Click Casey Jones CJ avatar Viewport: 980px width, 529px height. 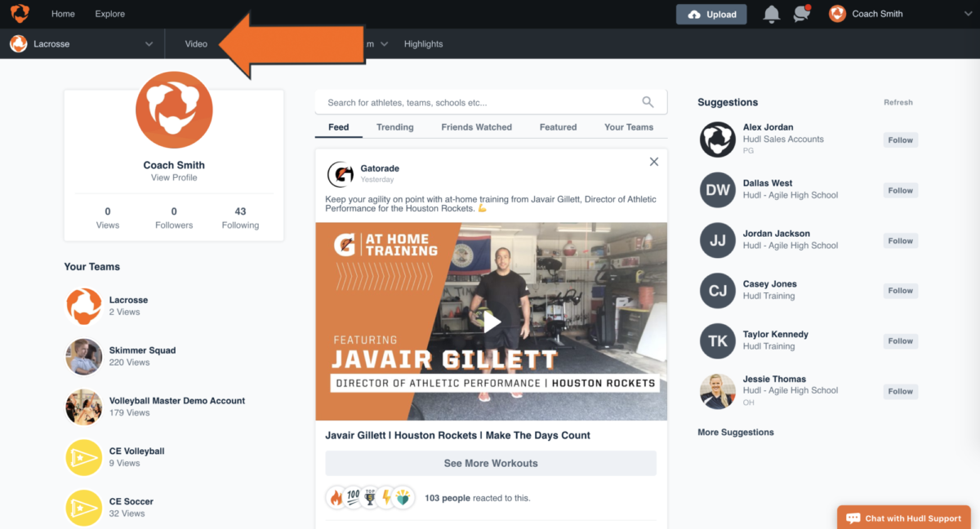(718, 291)
